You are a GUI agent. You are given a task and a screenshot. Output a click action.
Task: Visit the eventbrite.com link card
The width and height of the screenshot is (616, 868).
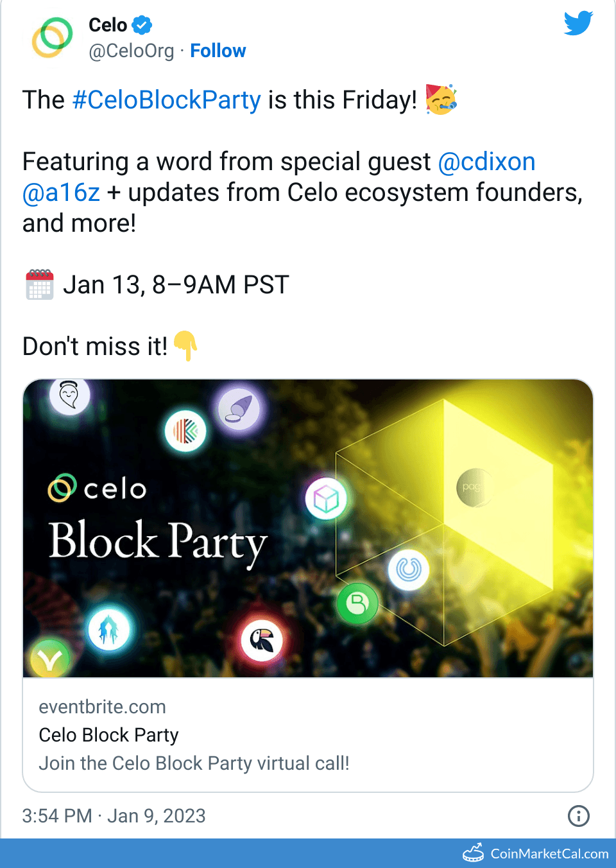[103, 706]
